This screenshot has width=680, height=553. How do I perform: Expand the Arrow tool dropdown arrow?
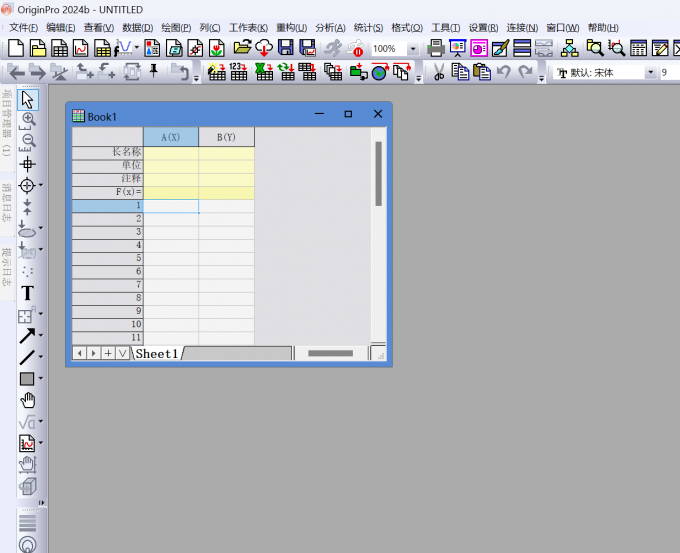tap(41, 335)
